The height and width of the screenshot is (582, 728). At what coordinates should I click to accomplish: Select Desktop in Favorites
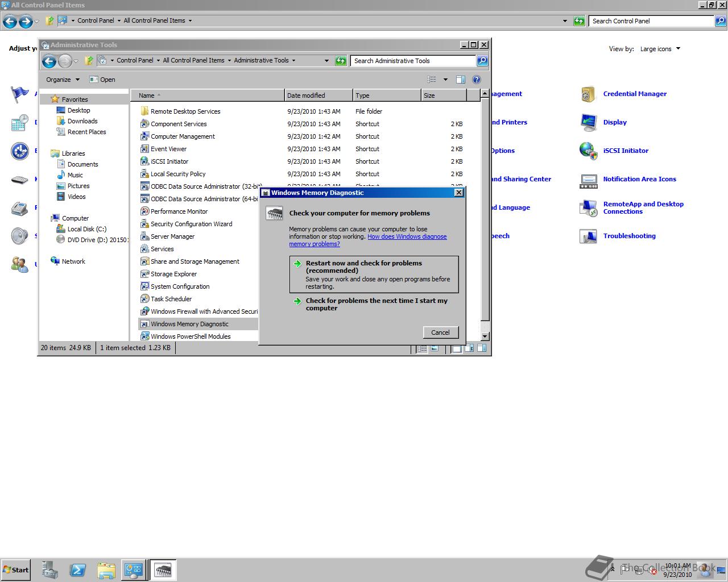coord(78,110)
